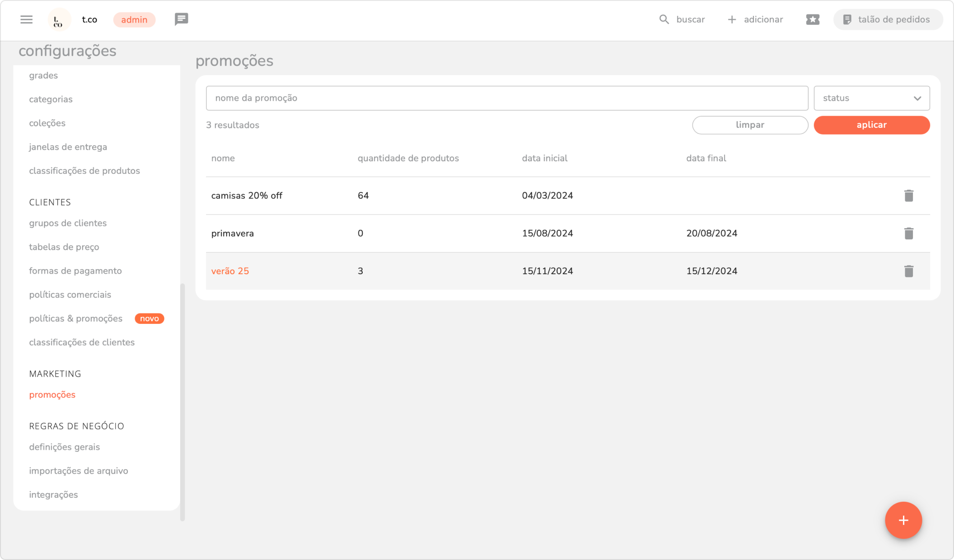This screenshot has height=560, width=954.
Task: Click the floating add promotion button
Action: point(903,520)
